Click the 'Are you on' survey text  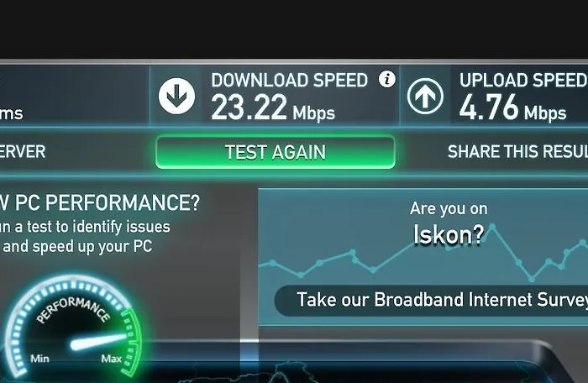449,208
